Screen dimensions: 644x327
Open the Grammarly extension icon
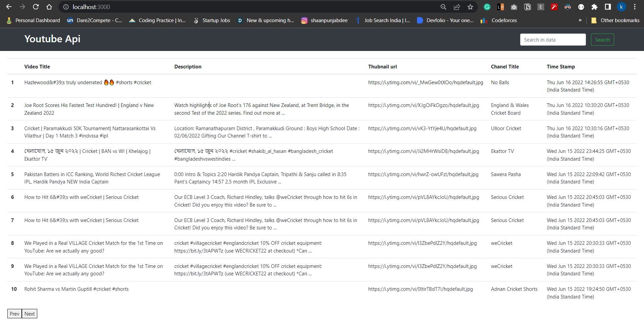click(x=487, y=7)
